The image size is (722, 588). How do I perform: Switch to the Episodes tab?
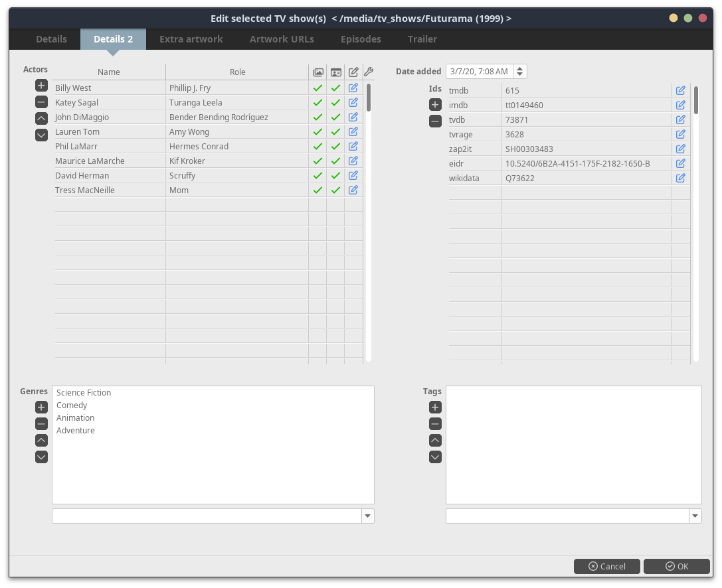pyautogui.click(x=361, y=39)
